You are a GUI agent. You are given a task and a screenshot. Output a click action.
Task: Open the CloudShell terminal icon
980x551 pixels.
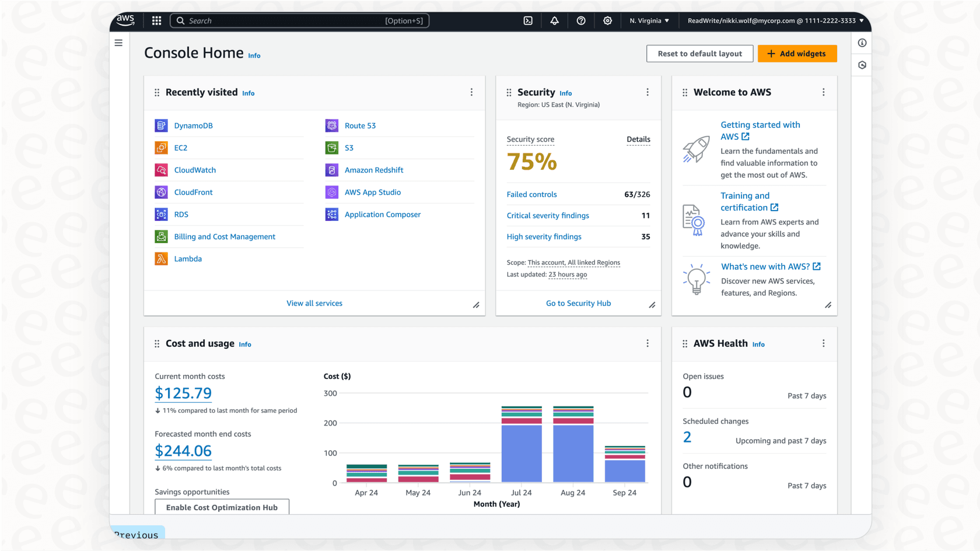[x=528, y=20]
